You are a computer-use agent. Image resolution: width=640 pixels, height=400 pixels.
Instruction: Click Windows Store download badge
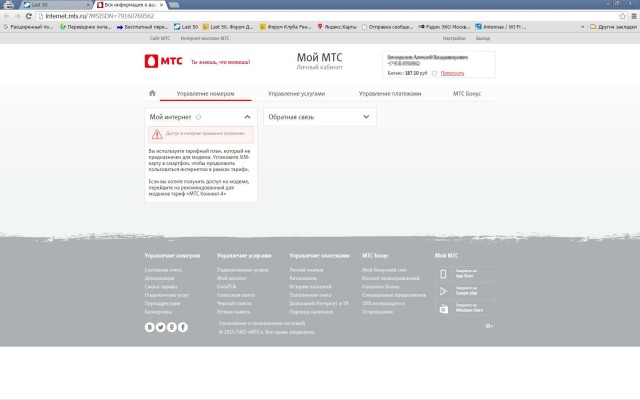[465, 308]
